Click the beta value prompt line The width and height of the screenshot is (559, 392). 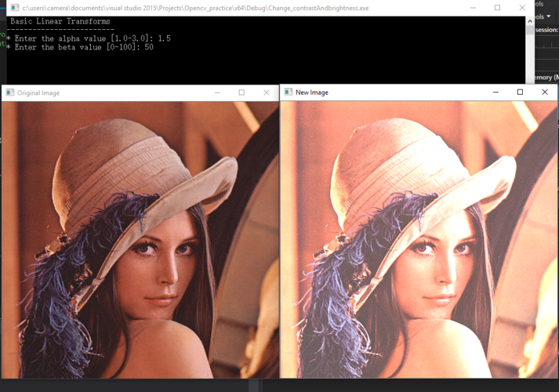(80, 47)
